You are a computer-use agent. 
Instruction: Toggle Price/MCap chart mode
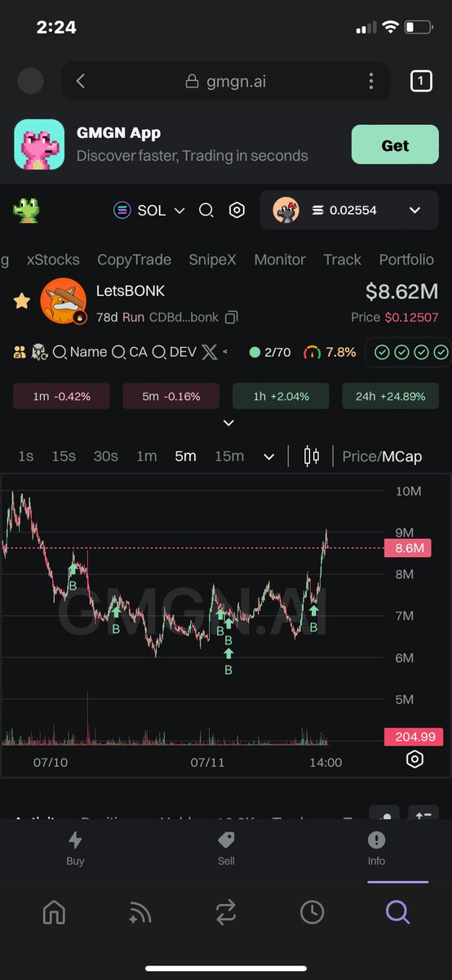[382, 456]
